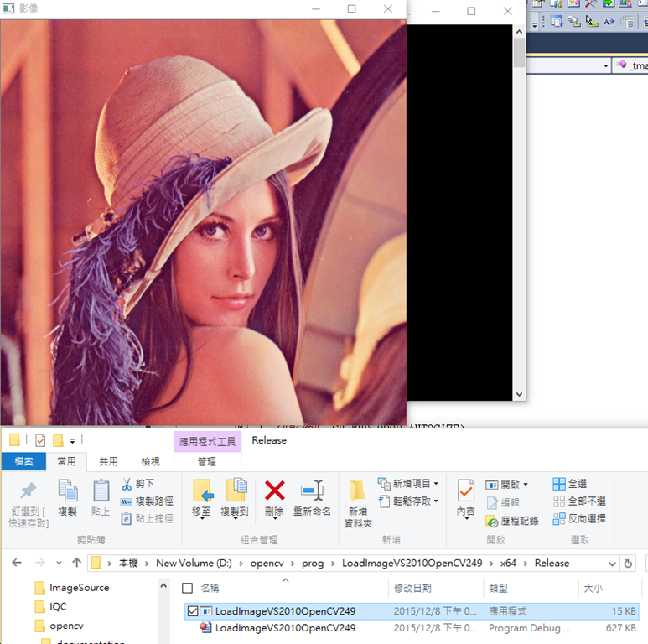Create a New folder (新增資料夾)
Viewport: 648px width, 644px height.
pos(358,504)
